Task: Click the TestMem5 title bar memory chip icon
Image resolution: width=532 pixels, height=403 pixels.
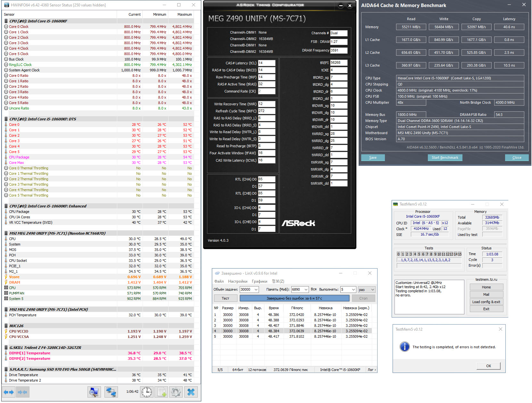Action: pos(395,204)
